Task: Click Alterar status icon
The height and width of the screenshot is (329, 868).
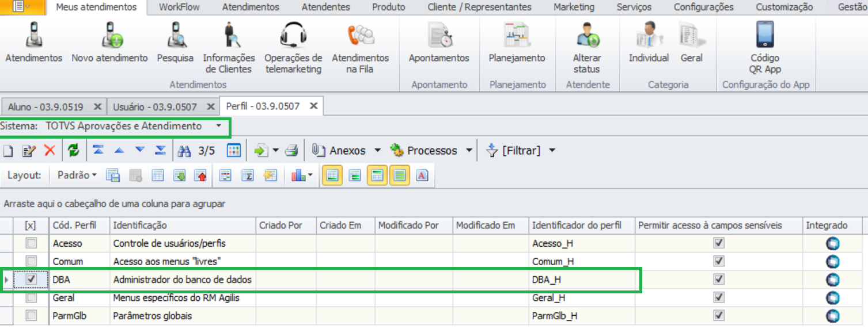Action: click(x=587, y=36)
